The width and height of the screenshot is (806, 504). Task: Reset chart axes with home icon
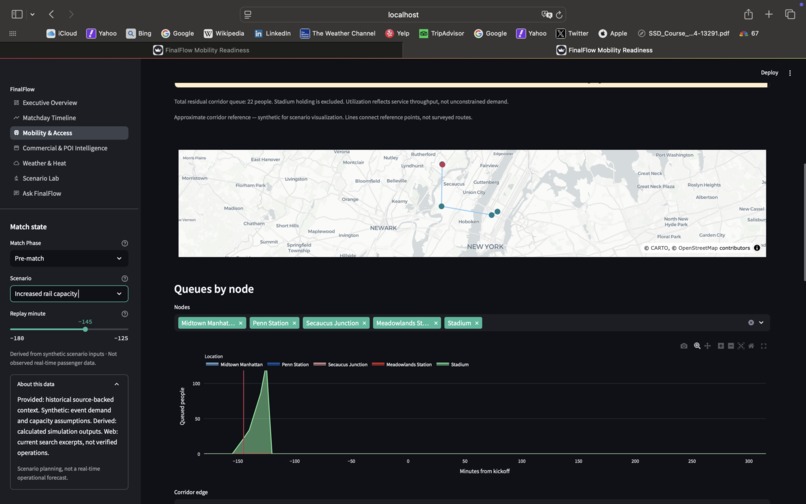751,346
